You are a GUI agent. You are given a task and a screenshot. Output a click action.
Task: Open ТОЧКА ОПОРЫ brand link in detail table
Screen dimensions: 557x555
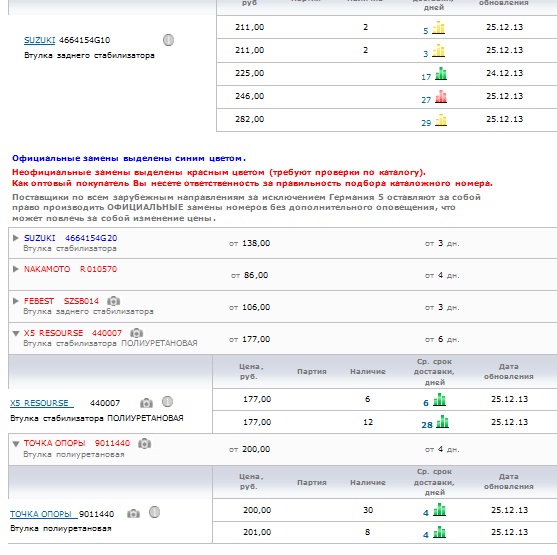43,514
